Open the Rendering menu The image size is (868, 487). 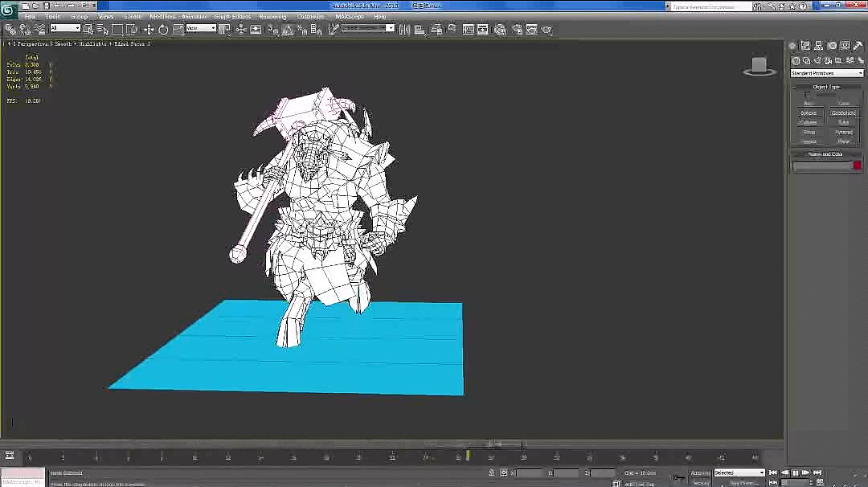pyautogui.click(x=273, y=17)
